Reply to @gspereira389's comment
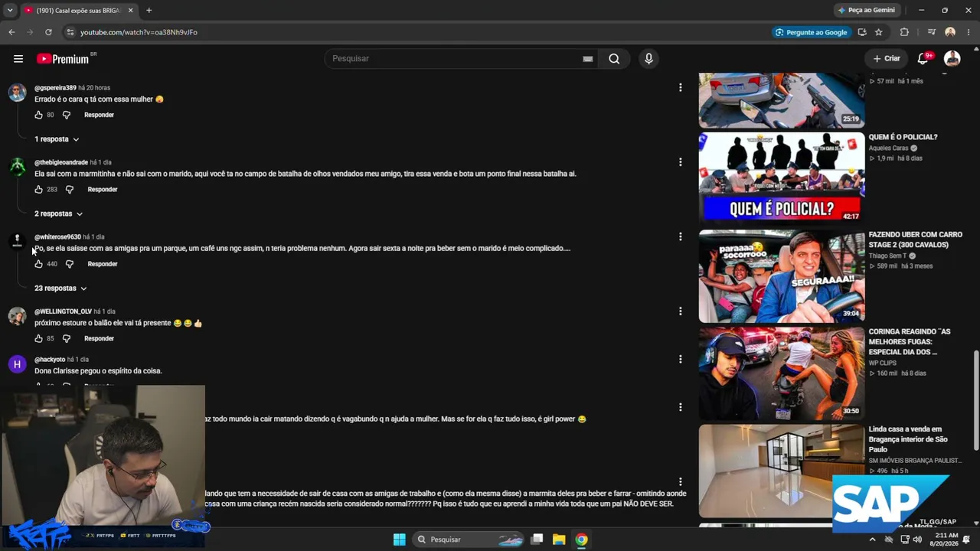 tap(99, 115)
